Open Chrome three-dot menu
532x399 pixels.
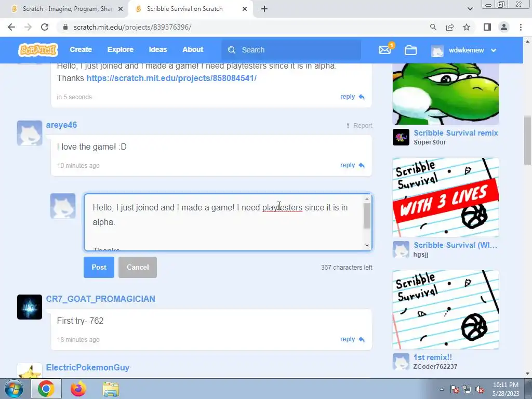(521, 27)
